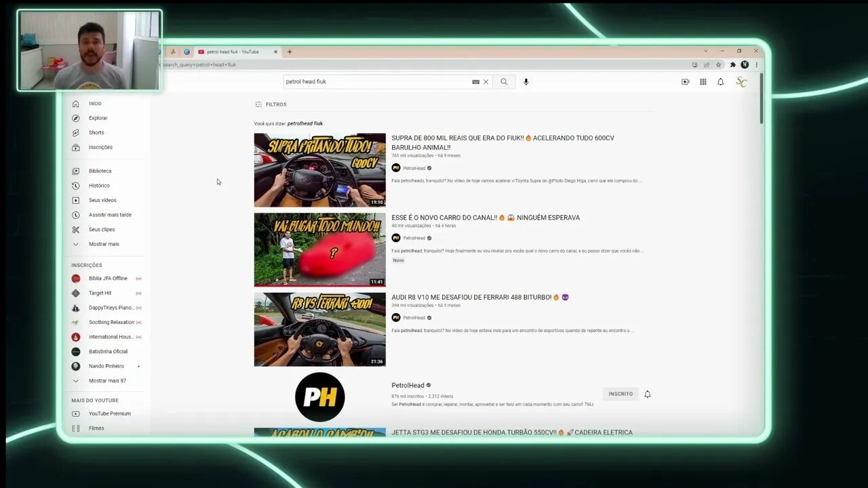
Task: Open DappyTKeys Piano channel
Action: [111, 308]
